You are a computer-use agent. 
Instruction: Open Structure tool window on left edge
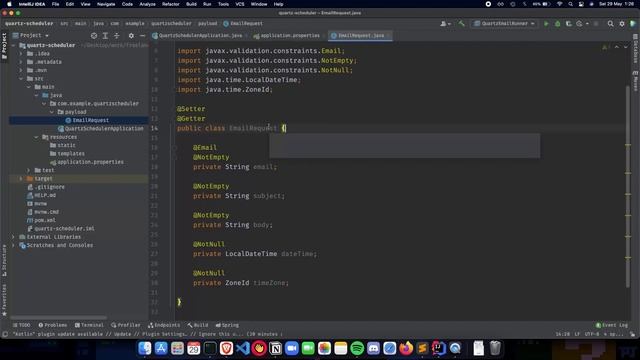[4, 260]
